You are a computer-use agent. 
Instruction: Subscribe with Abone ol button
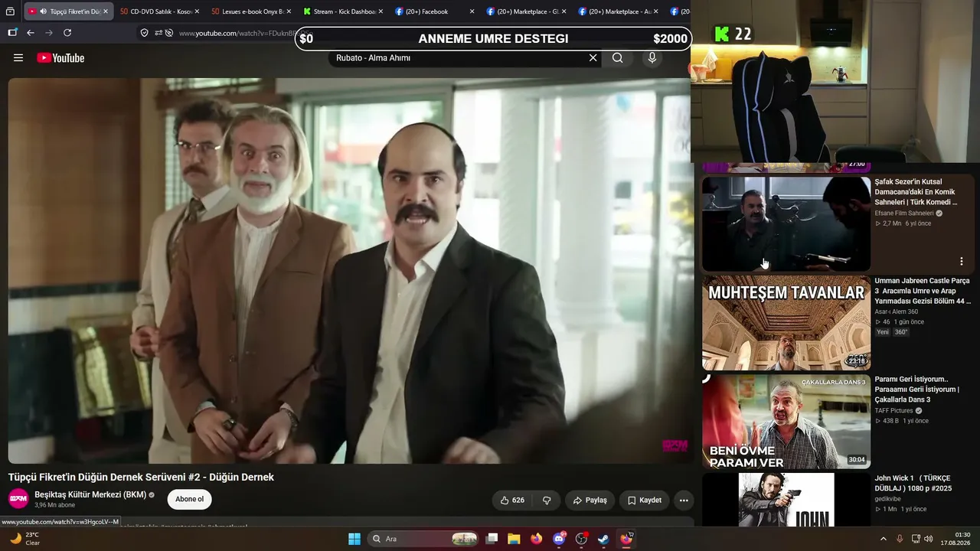coord(189,500)
